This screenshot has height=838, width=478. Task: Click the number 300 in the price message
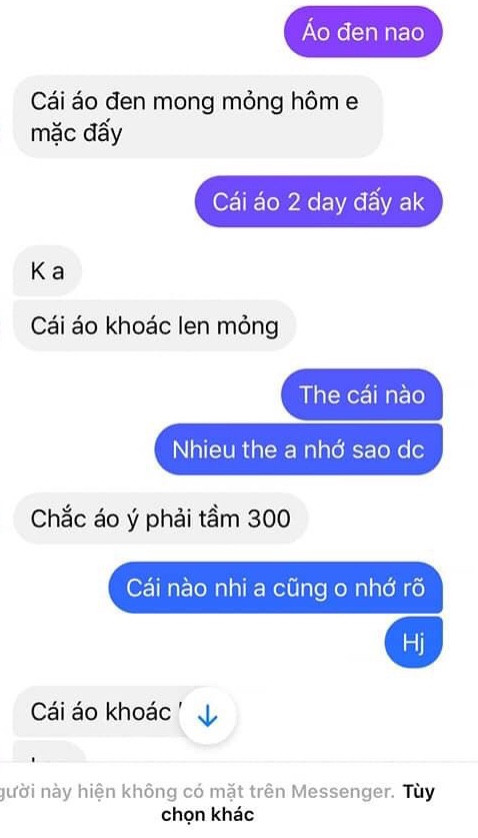click(269, 518)
